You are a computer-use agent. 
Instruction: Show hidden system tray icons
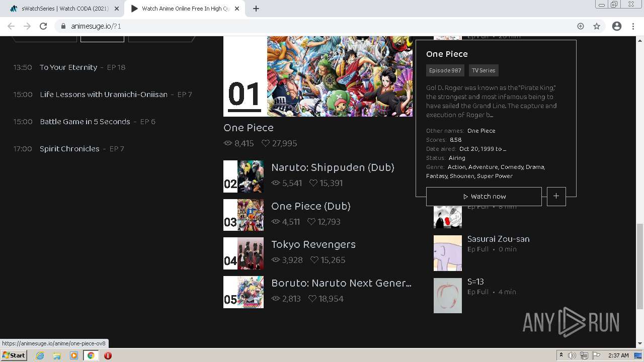coord(561,355)
